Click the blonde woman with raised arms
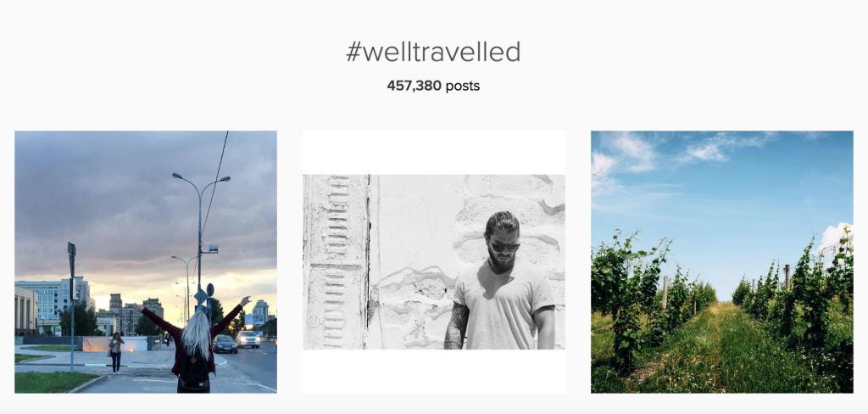The image size is (868, 414). [194, 346]
